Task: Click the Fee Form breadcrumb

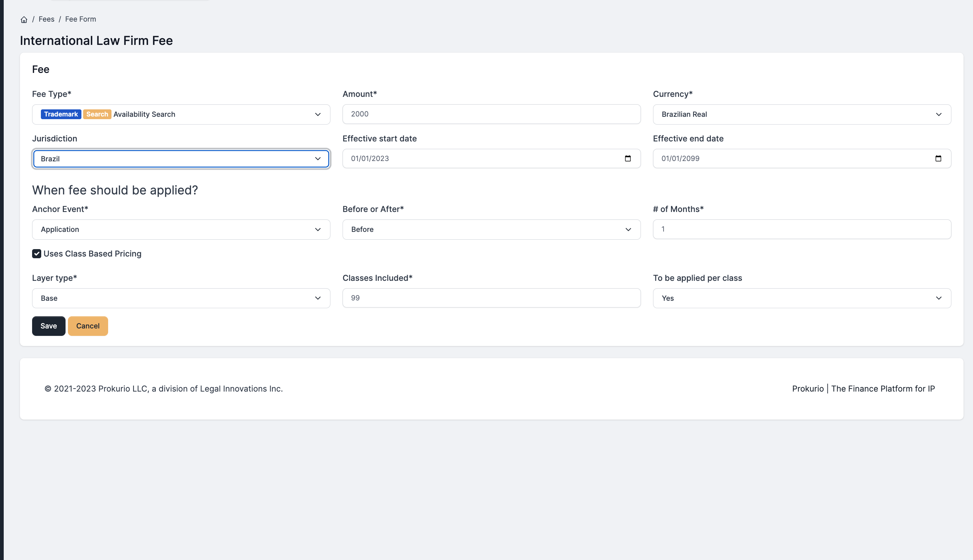Action: point(80,19)
